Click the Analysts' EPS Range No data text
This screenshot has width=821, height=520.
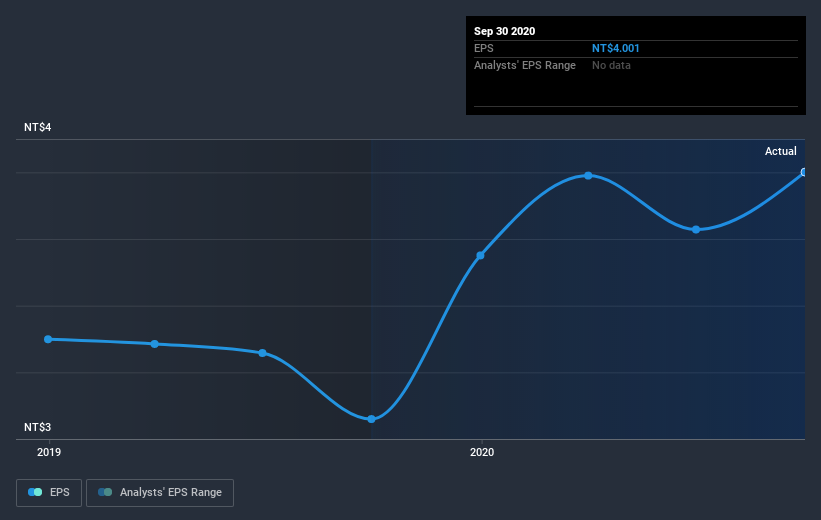[x=611, y=65]
